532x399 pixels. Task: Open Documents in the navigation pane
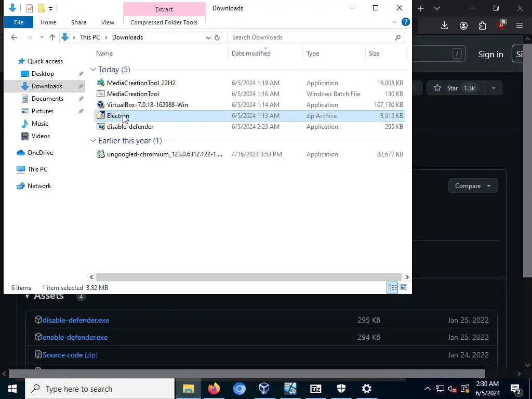click(47, 98)
